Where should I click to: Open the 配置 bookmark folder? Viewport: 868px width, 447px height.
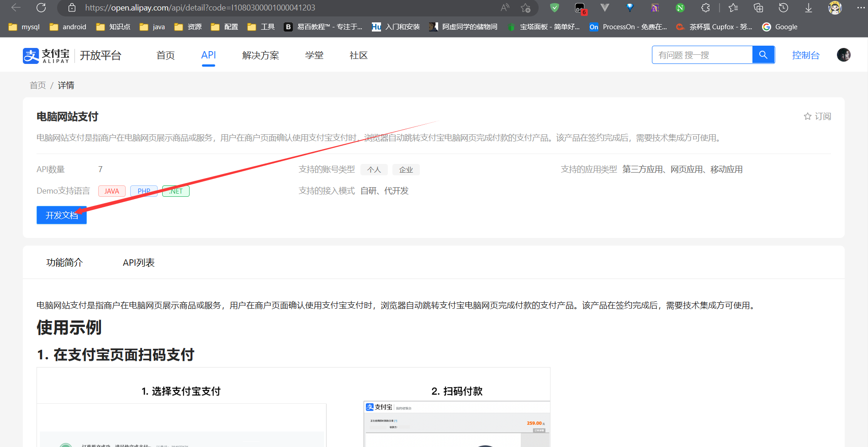coord(224,27)
